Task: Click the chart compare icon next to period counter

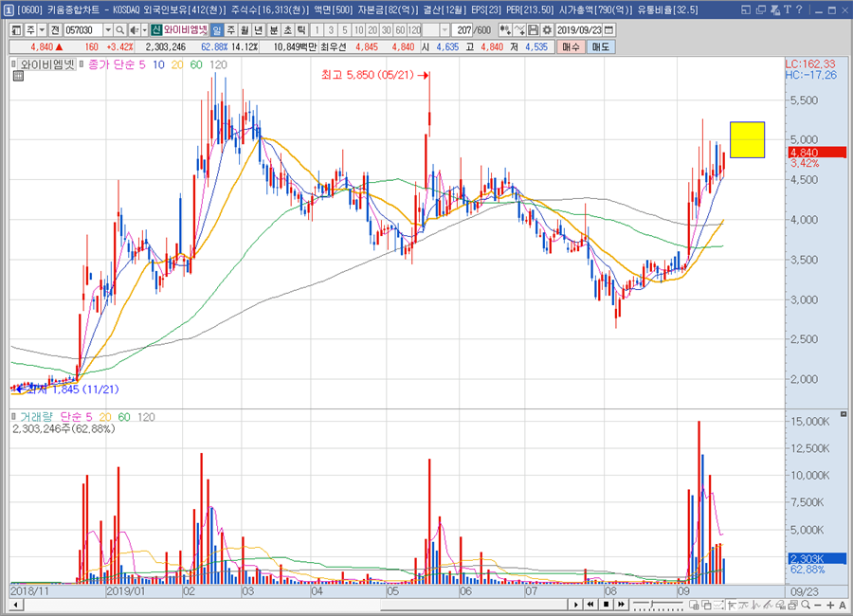Action: point(505,30)
